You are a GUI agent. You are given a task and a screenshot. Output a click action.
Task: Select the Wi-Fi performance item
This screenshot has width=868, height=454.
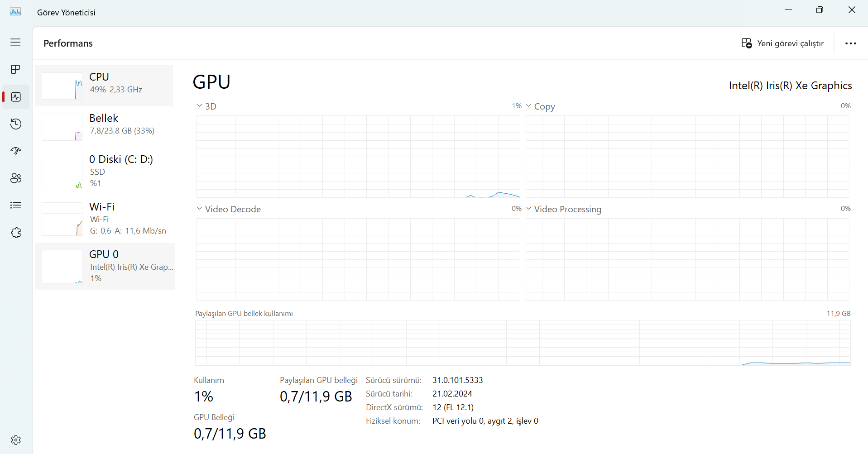[104, 219]
